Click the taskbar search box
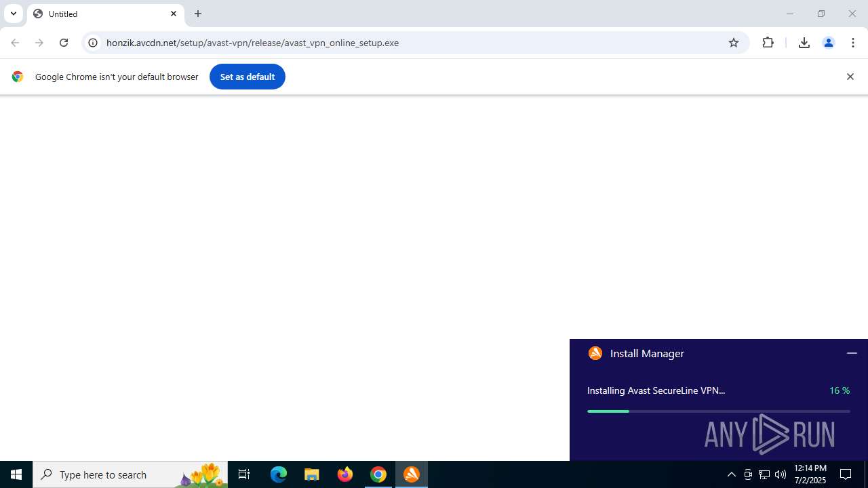Screen dimensions: 868x488 click(x=130, y=474)
